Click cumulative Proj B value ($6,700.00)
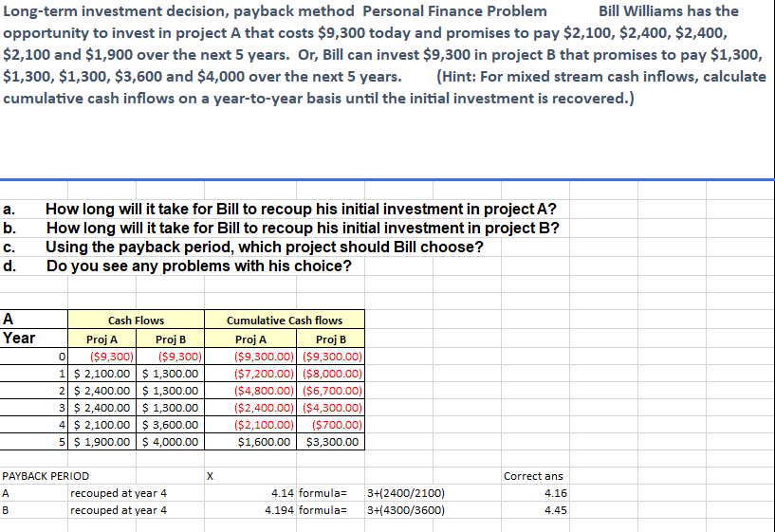Viewport: 775px width, 532px height. pos(331,391)
